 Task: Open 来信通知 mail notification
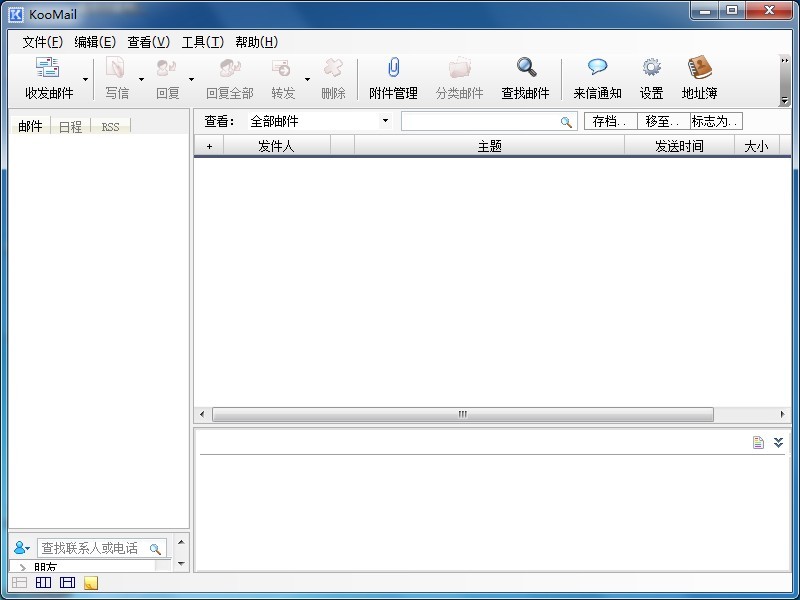[x=597, y=68]
